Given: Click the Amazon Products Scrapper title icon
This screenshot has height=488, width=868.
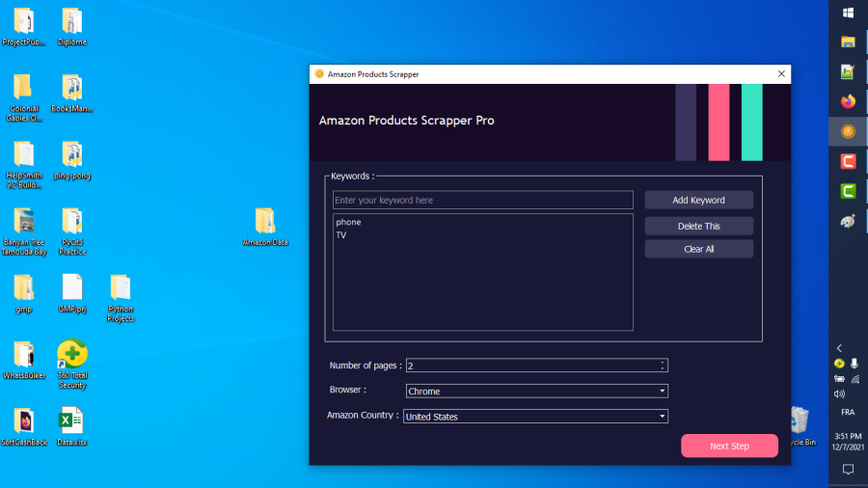Looking at the screenshot, I should pos(319,74).
